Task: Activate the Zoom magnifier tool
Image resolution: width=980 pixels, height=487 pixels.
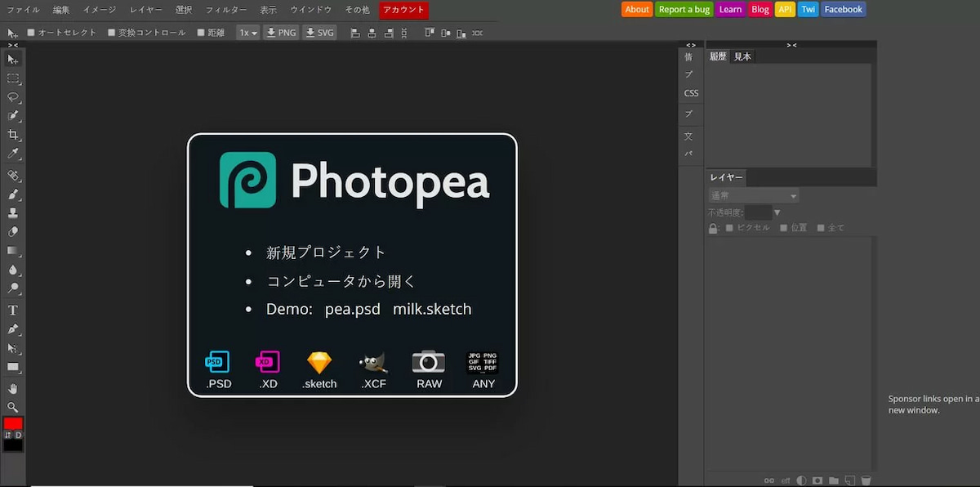Action: [x=13, y=407]
